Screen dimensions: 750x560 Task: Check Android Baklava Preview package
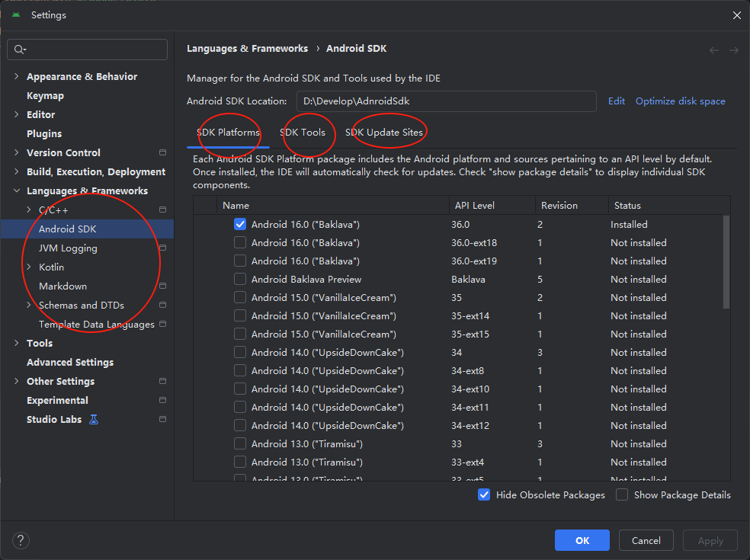tap(240, 279)
